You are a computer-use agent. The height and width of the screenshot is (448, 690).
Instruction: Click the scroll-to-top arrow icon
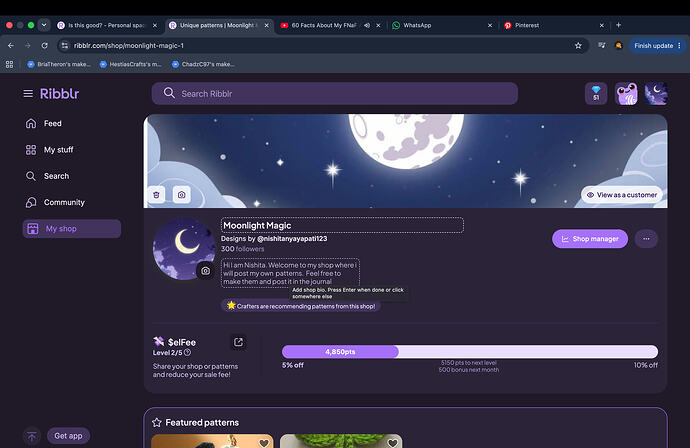[32, 436]
